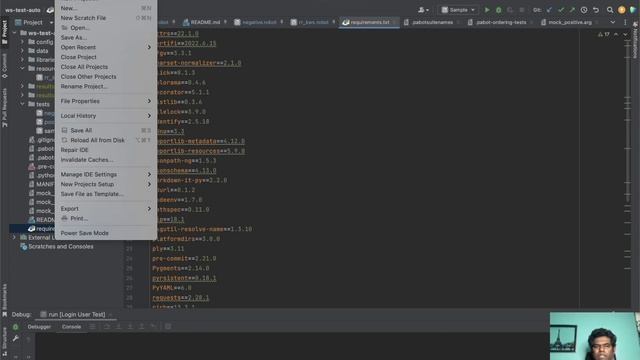Click the Git push arrow icon
Viewport: 640px width, 360px height.
coord(572,10)
